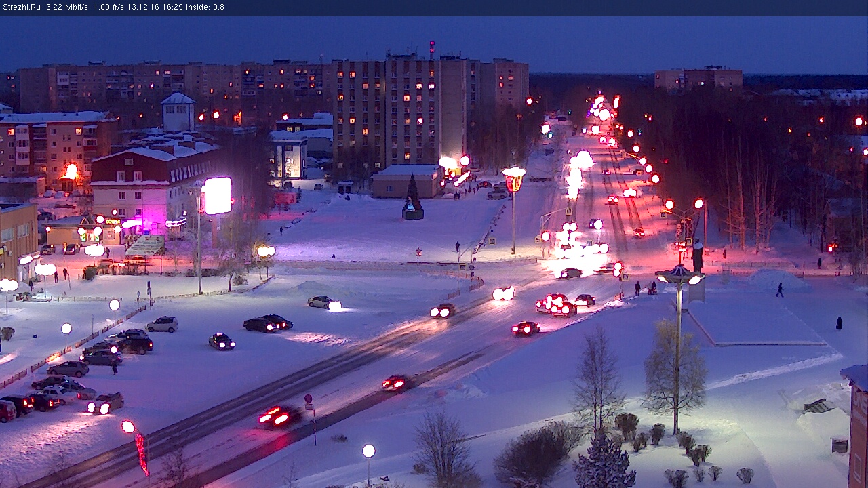Click the 16:29 time stamp

(173, 7)
